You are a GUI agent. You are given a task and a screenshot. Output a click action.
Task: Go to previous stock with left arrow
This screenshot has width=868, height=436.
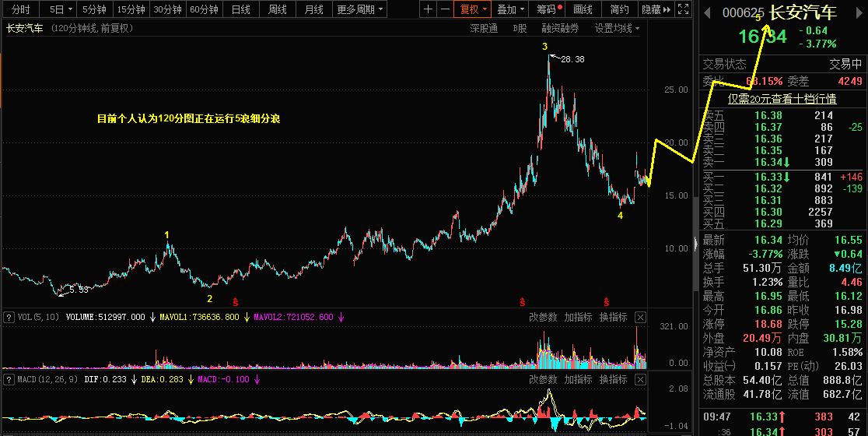point(708,13)
